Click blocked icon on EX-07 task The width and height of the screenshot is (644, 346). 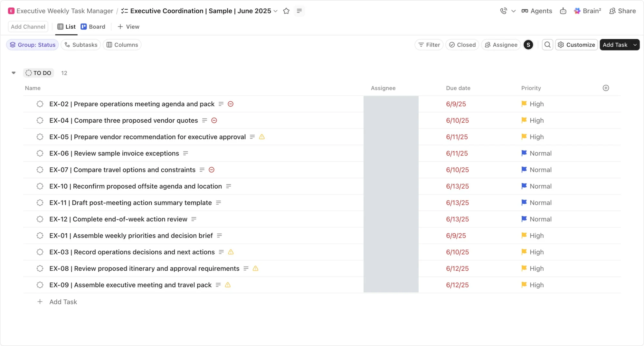coord(212,170)
